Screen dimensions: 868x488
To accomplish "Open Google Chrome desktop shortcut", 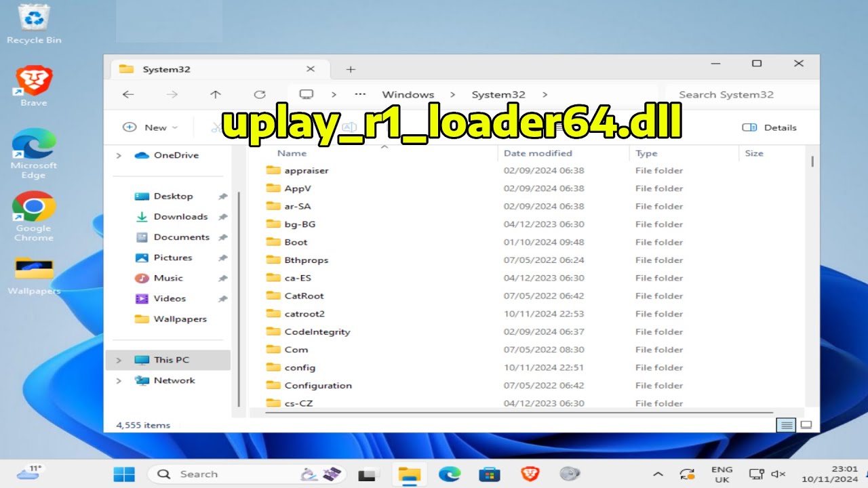I will (x=34, y=217).
